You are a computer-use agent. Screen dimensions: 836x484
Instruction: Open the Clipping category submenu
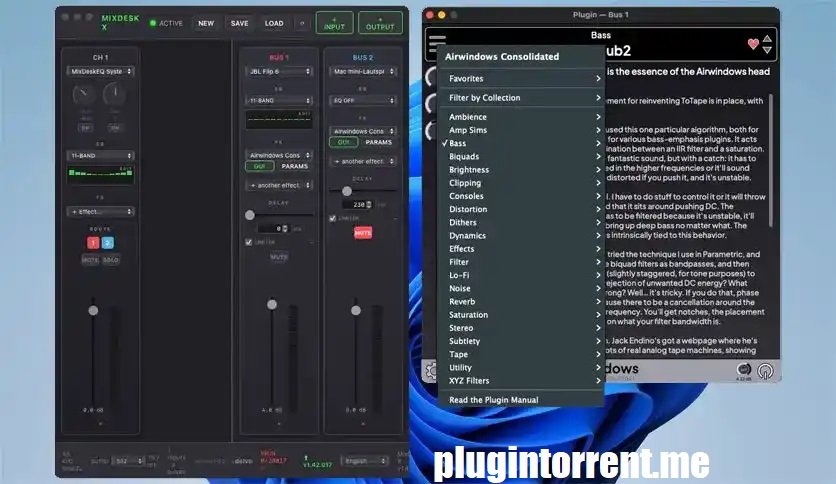[x=521, y=183]
